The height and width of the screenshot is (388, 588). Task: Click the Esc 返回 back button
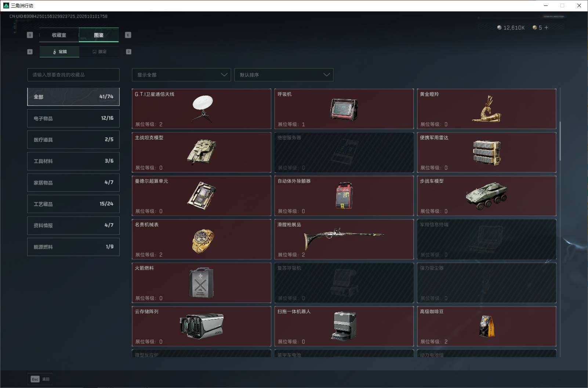[x=40, y=379]
